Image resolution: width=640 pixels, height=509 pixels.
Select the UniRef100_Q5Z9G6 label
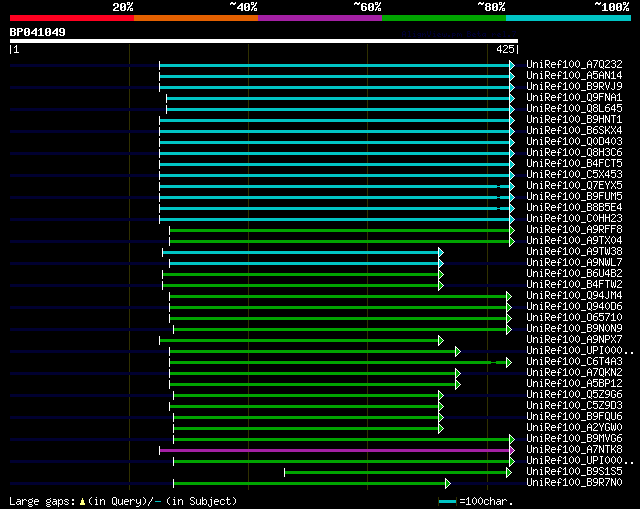pyautogui.click(x=574, y=395)
